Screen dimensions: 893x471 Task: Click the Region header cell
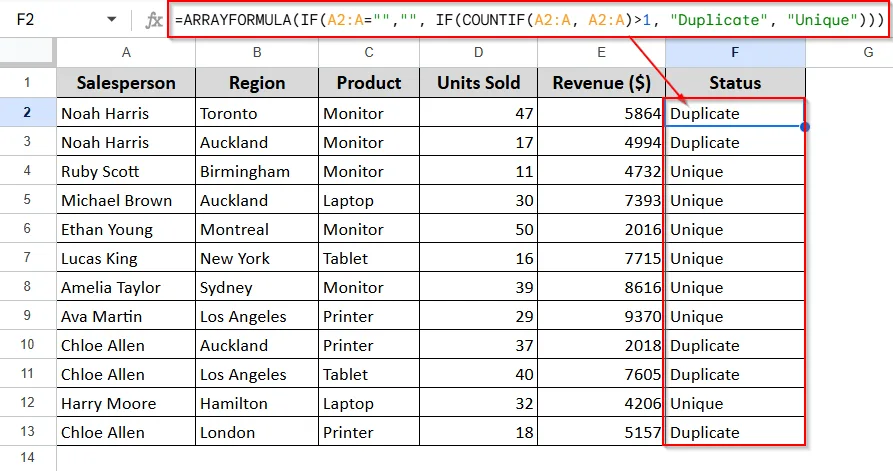tap(257, 83)
